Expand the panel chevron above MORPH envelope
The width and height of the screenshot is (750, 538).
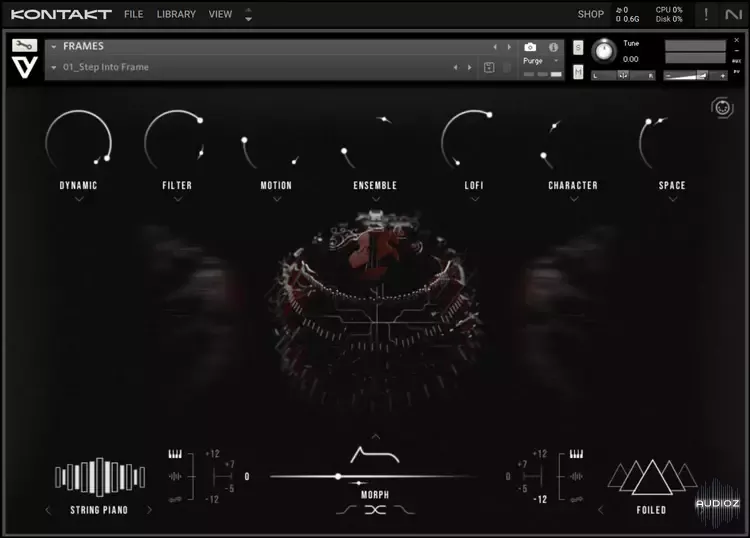[376, 436]
